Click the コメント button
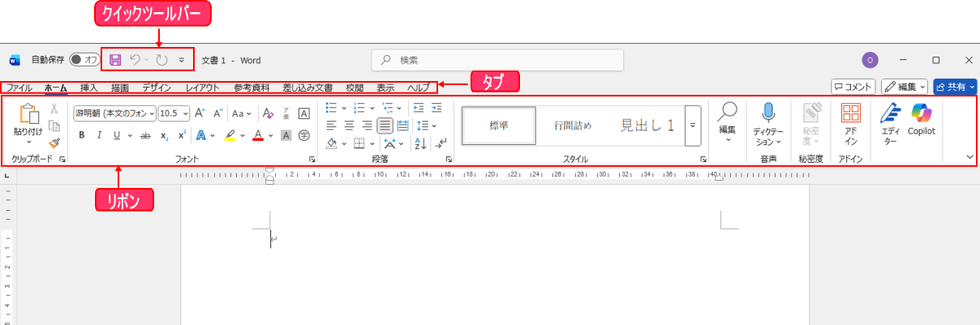 point(853,86)
